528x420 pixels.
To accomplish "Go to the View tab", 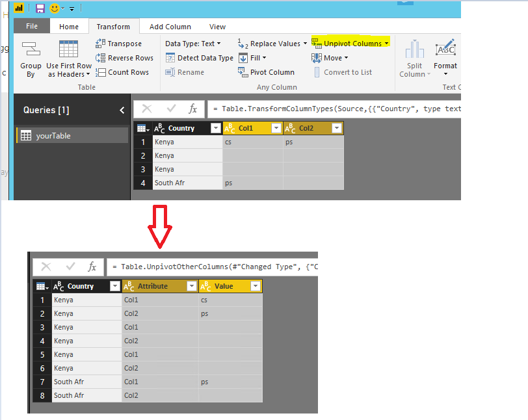I will (217, 27).
